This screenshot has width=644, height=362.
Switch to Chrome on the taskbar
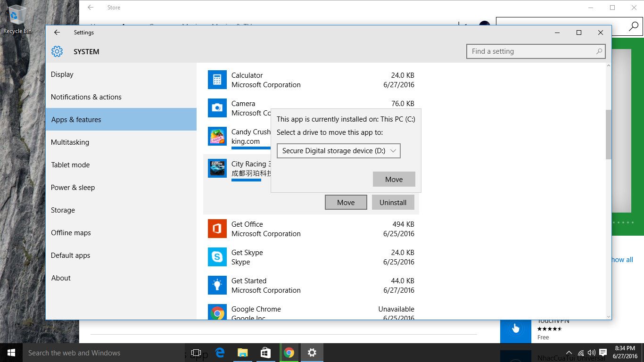[289, 353]
